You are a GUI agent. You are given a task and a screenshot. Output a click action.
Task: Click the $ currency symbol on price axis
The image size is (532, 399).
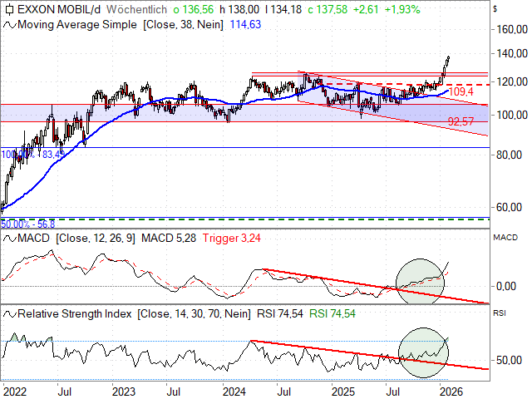click(495, 9)
